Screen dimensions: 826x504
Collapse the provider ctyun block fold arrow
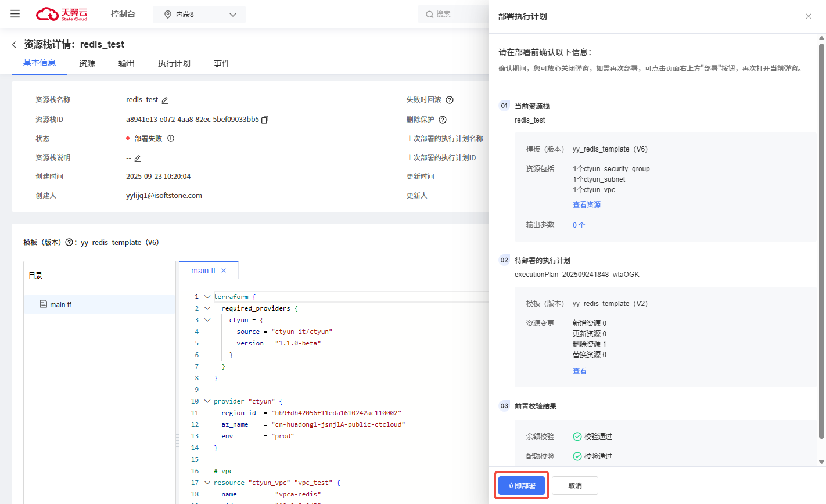[x=207, y=401]
